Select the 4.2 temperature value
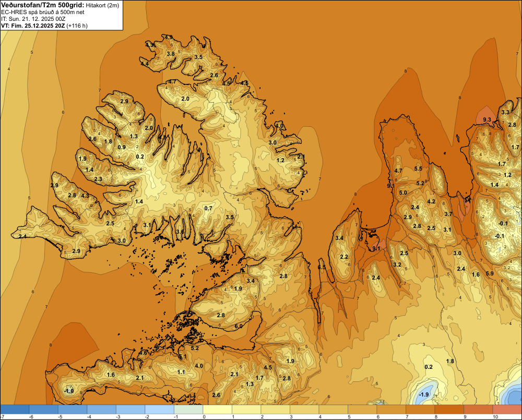The width and height of the screenshot is (522, 420). click(x=431, y=201)
